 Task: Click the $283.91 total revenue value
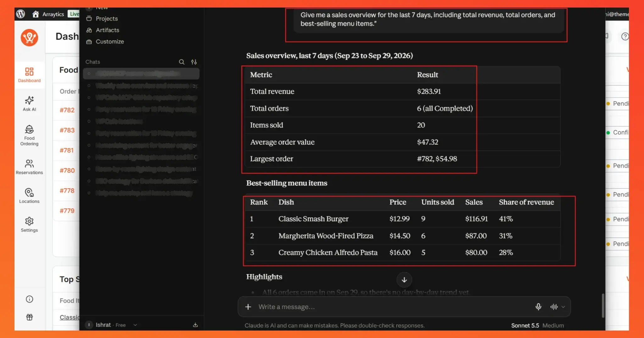point(429,91)
